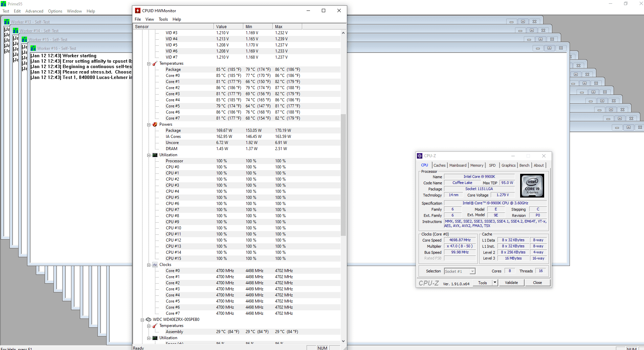
Task: Open the Tools dropdown arrow in CPU-Z
Action: coord(495,283)
